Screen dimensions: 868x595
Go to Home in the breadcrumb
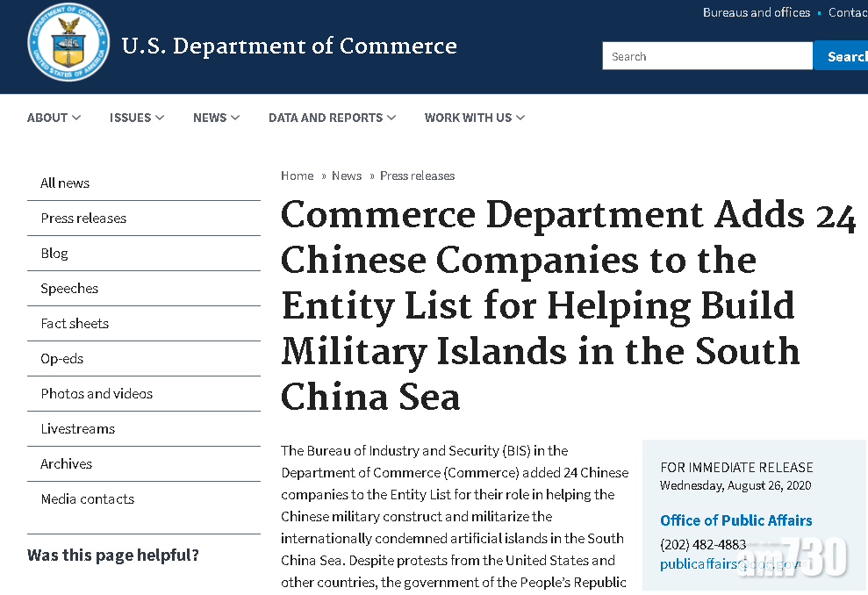point(297,176)
